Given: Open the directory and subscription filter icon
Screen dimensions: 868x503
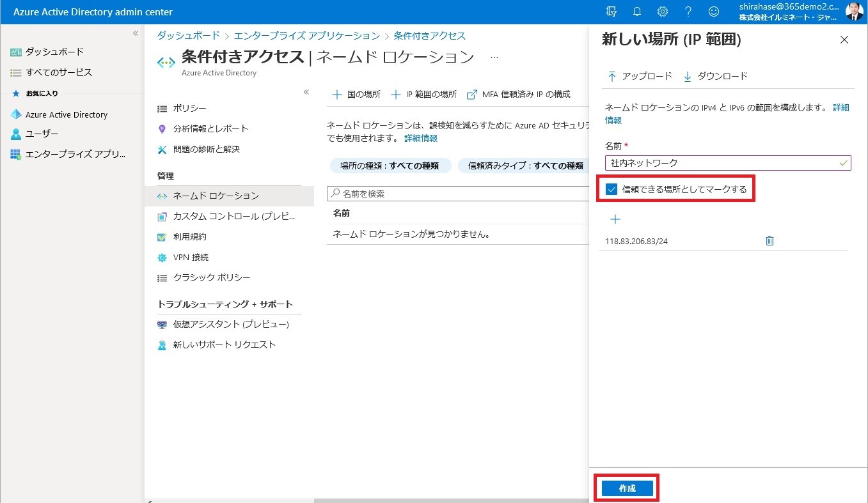Looking at the screenshot, I should 612,12.
